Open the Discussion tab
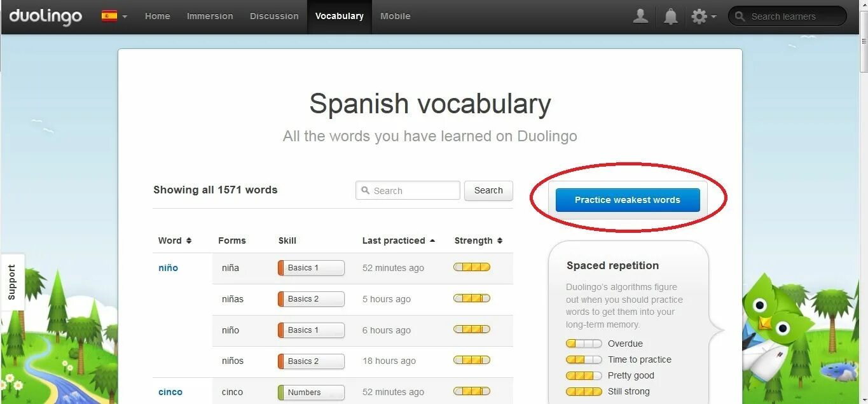The image size is (868, 404). [274, 17]
